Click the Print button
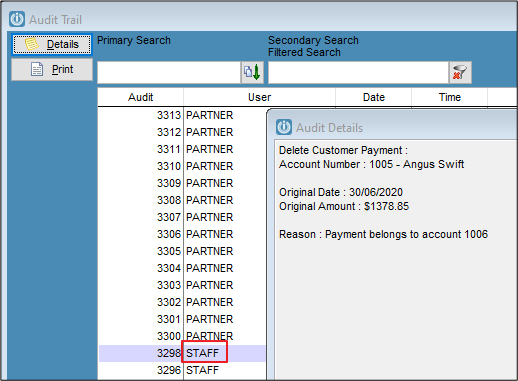This screenshot has width=518, height=381. [52, 69]
